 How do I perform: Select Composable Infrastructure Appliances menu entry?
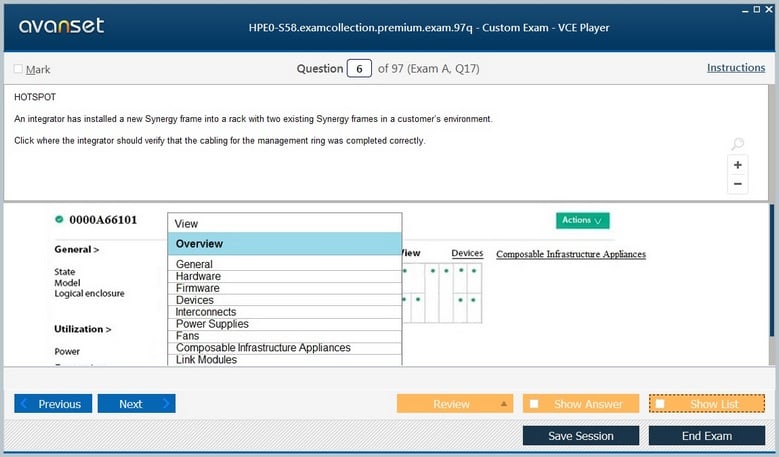285,348
